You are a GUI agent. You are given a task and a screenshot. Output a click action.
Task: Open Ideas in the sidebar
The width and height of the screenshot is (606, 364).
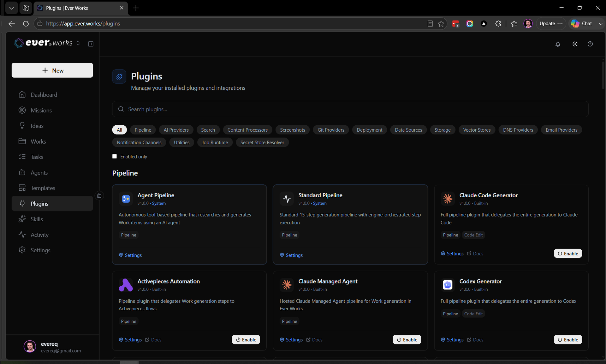tap(52, 126)
